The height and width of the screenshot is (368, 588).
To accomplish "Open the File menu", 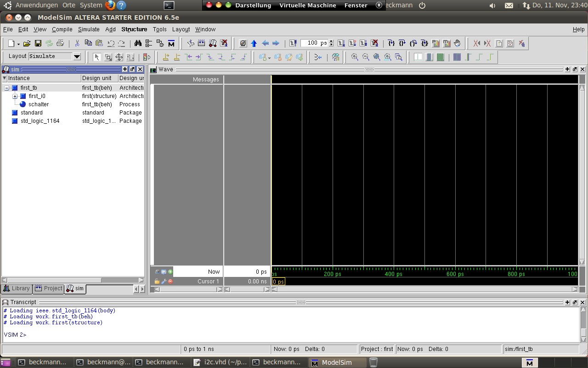I will click(8, 29).
